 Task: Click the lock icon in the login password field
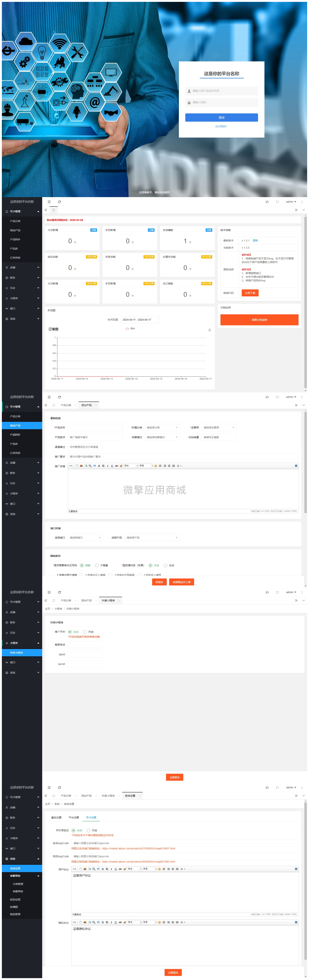point(189,102)
